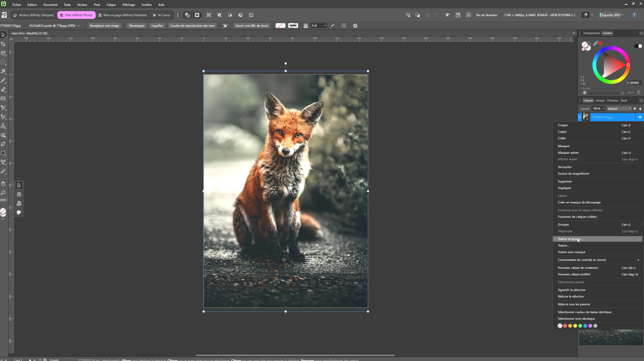The image size is (644, 361).
Task: Switch to the Canaux tab
Action: pos(600,100)
